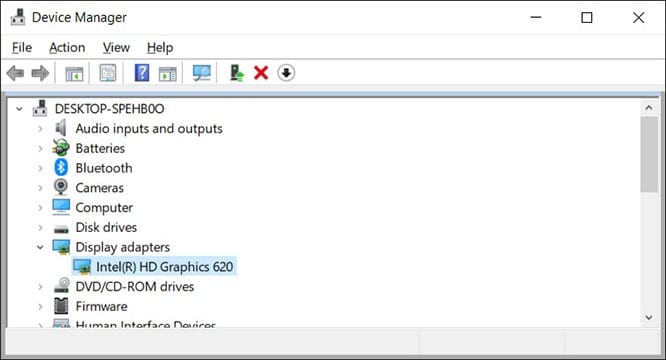
Task: Select the DVD/CD-ROM drives label
Action: pos(135,287)
